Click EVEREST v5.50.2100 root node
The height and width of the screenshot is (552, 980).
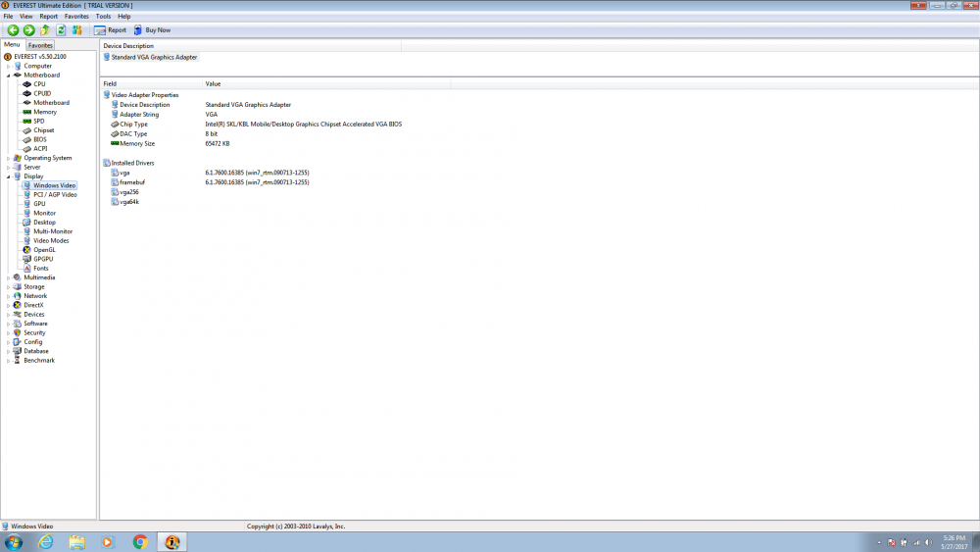[40, 56]
